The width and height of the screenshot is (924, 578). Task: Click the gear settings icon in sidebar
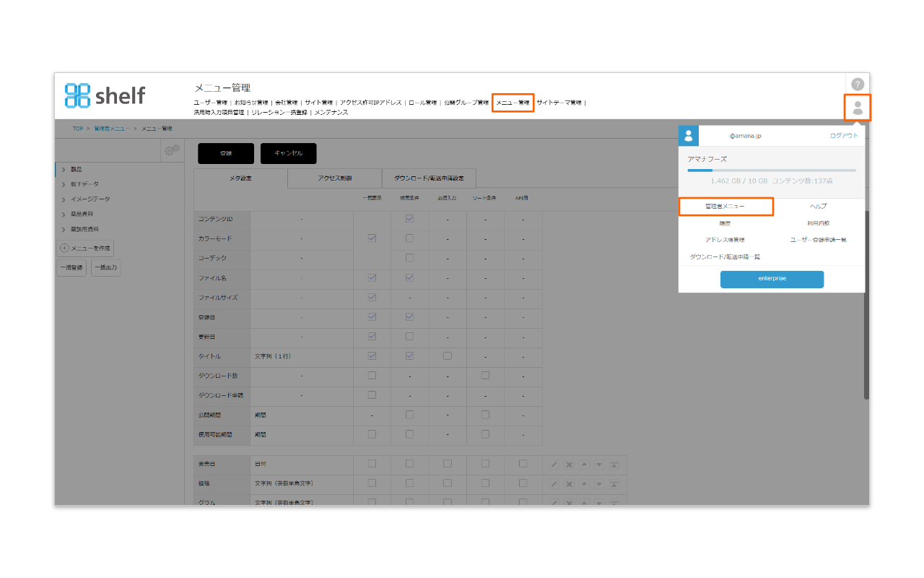pos(172,150)
